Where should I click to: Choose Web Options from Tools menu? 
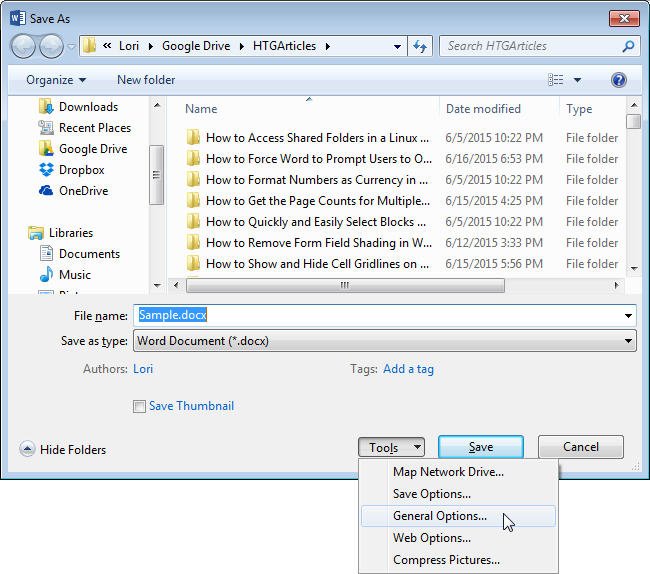[x=458, y=538]
